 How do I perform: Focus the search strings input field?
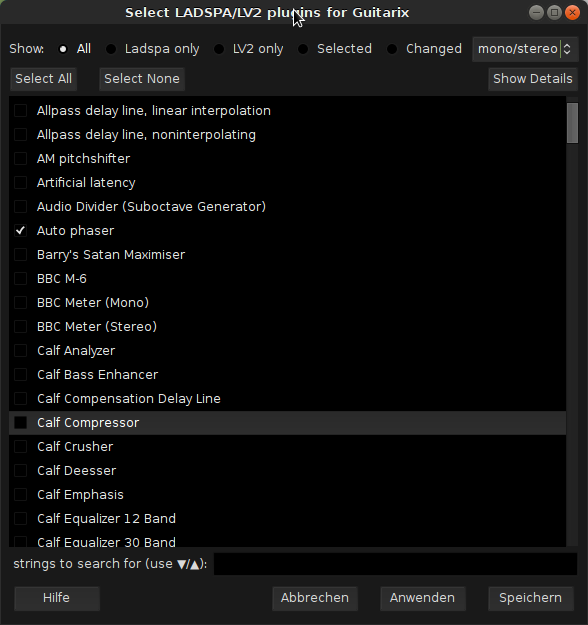coord(395,564)
